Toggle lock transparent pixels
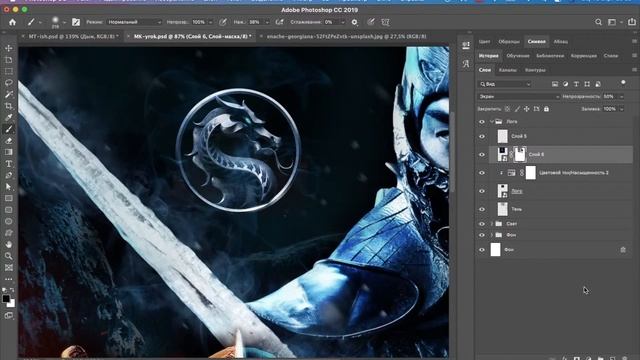 [x=507, y=109]
